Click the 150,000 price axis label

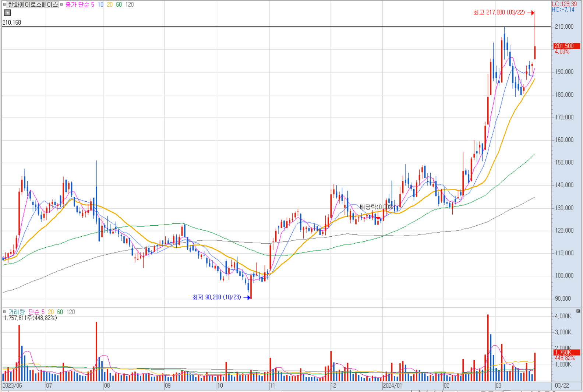point(564,162)
